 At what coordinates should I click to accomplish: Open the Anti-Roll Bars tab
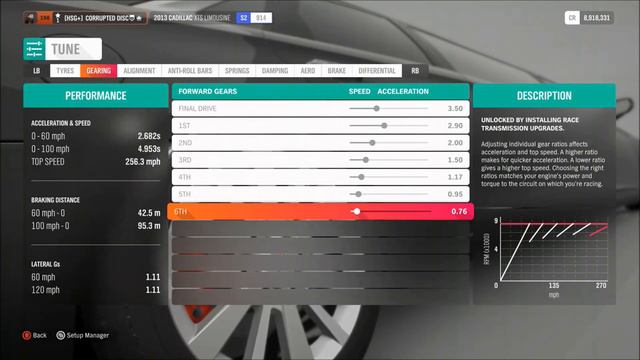190,71
